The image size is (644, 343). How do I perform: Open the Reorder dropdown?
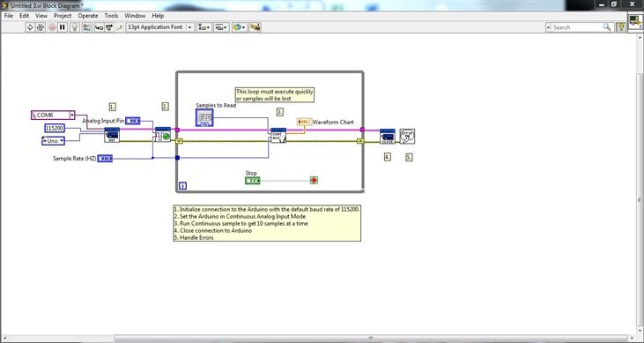pos(240,27)
